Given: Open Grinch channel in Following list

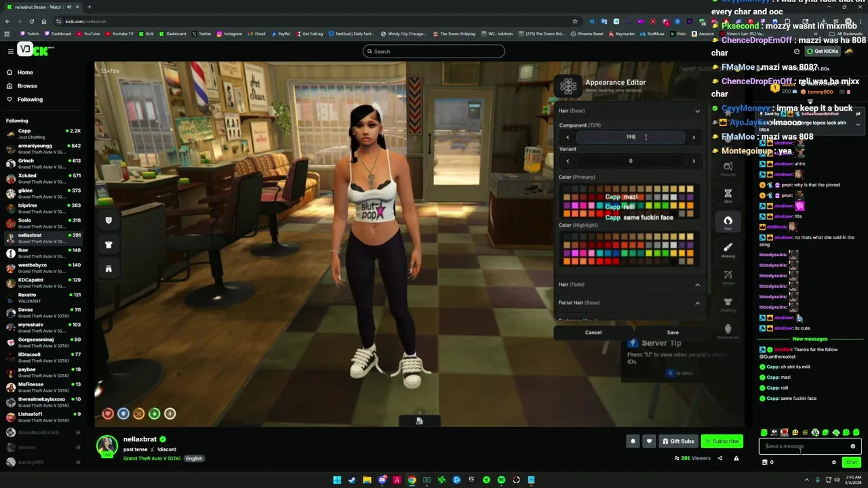Looking at the screenshot, I should (x=43, y=163).
